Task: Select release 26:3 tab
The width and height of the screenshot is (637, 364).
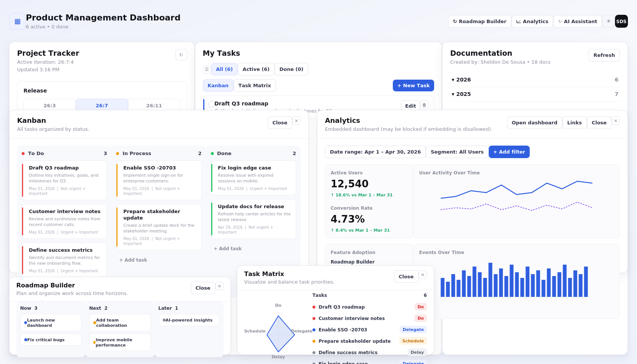Action: point(50,105)
